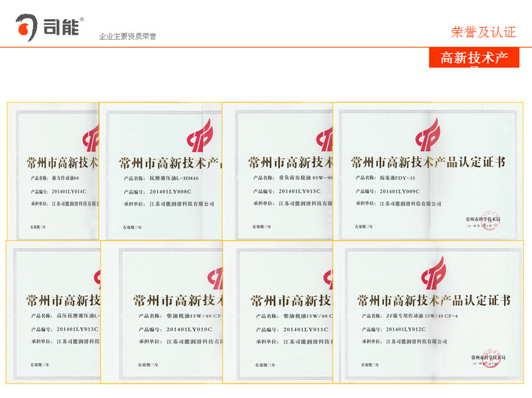Viewport: 532px width, 398px height.
Task: Select the orange 高新技术产品 tab
Action: (x=474, y=58)
